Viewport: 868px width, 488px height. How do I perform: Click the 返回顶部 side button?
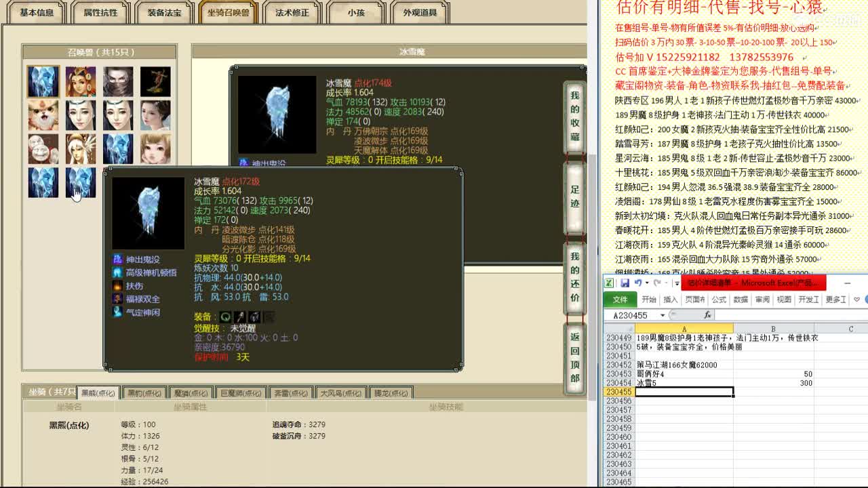(575, 358)
